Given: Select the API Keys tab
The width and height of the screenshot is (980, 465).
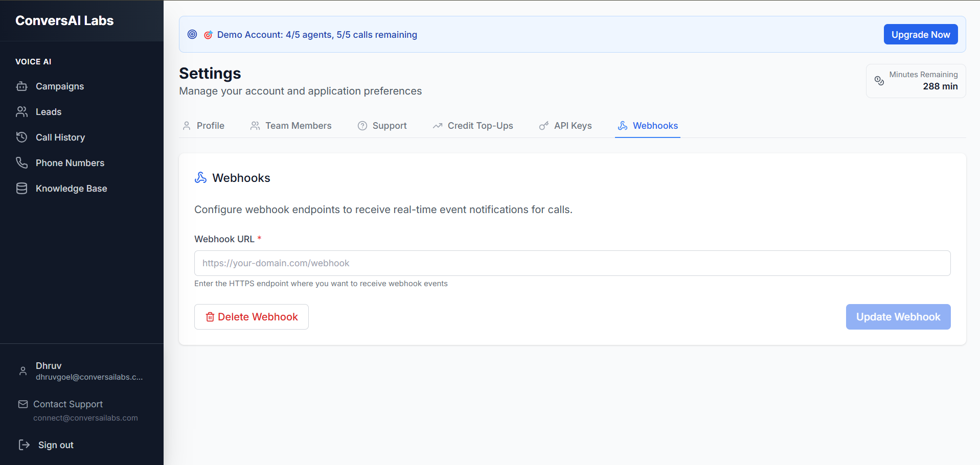Looking at the screenshot, I should (x=565, y=126).
